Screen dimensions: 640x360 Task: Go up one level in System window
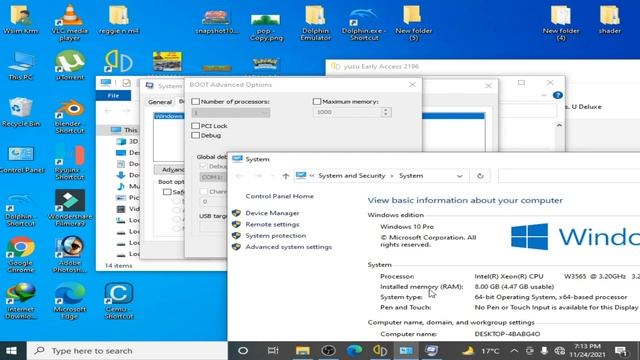(286, 176)
